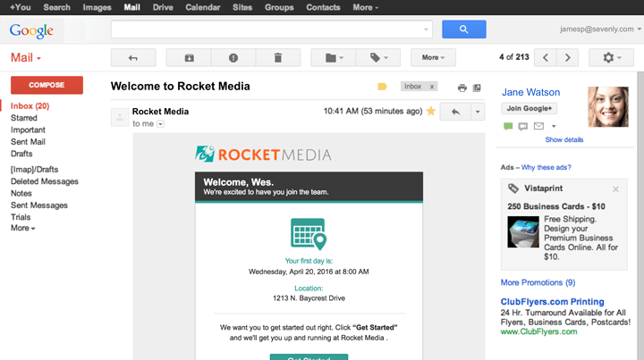Remove the Inbox label with its x
The image size is (644, 360).
(432, 87)
